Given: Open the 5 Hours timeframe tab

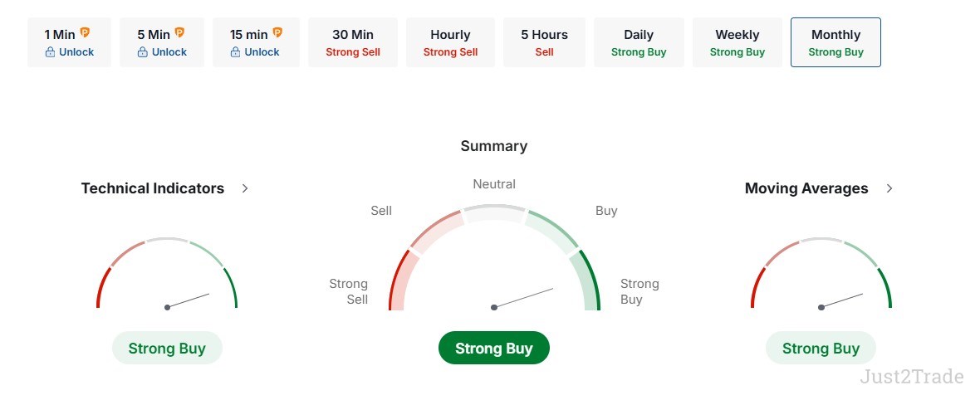Looking at the screenshot, I should [545, 42].
